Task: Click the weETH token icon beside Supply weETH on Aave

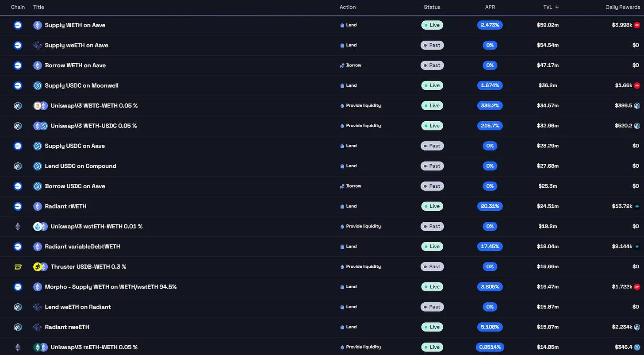Action: point(38,45)
